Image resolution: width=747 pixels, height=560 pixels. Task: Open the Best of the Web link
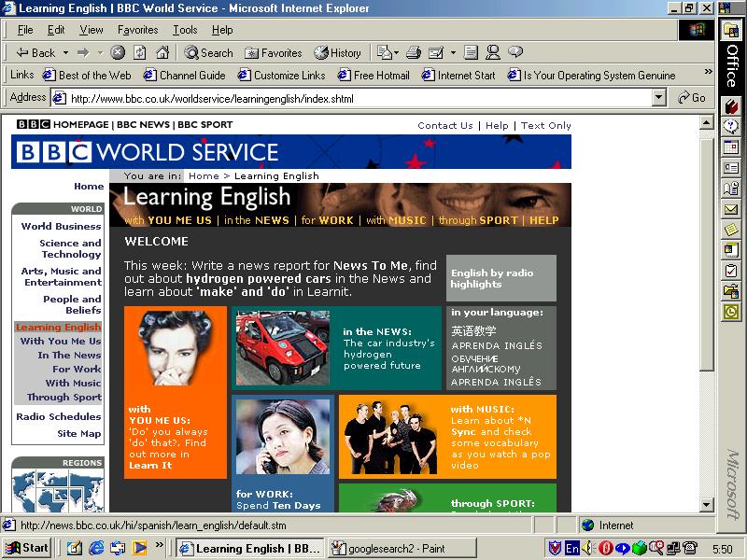(x=87, y=76)
